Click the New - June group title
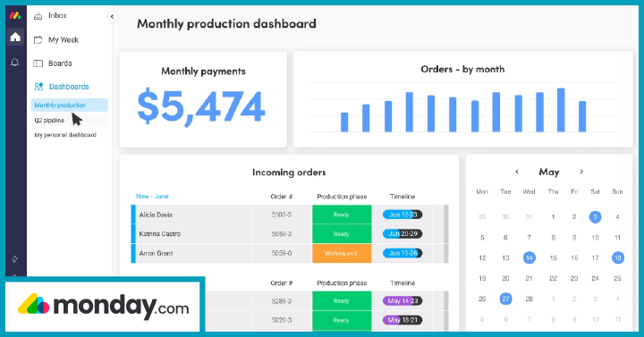Image resolution: width=644 pixels, height=337 pixels. pyautogui.click(x=152, y=196)
